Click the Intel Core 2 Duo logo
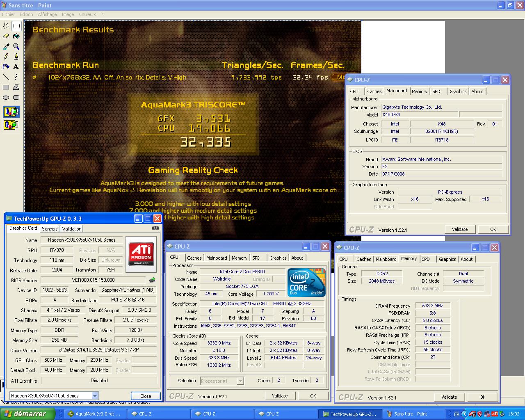Image resolution: width=525 pixels, height=420 pixels. pyautogui.click(x=306, y=283)
